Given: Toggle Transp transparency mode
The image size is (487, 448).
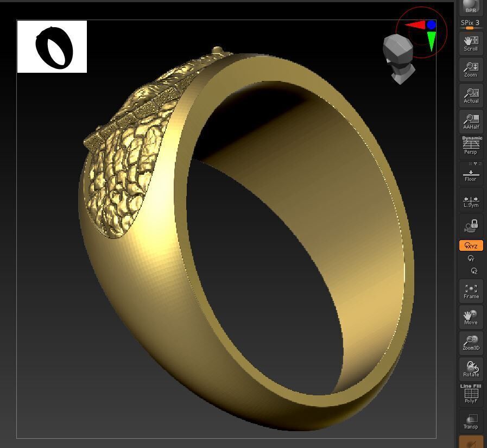Looking at the screenshot, I should pyautogui.click(x=471, y=421).
